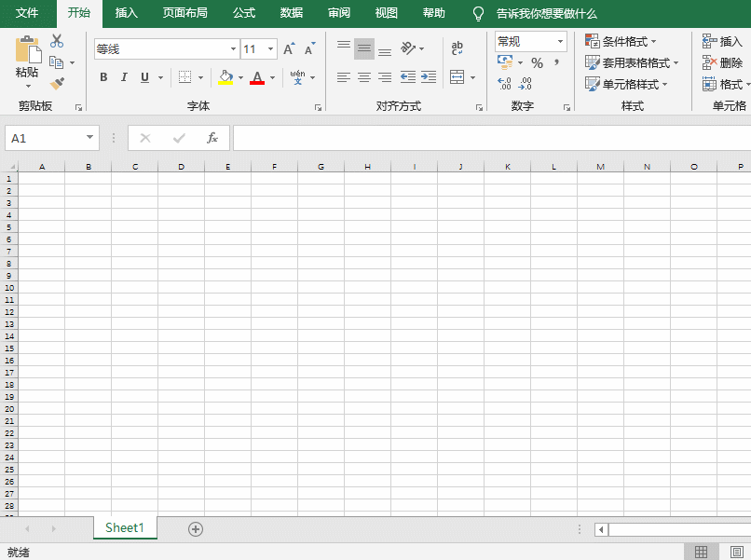
Task: Click 格式 cells button
Action: coord(725,84)
